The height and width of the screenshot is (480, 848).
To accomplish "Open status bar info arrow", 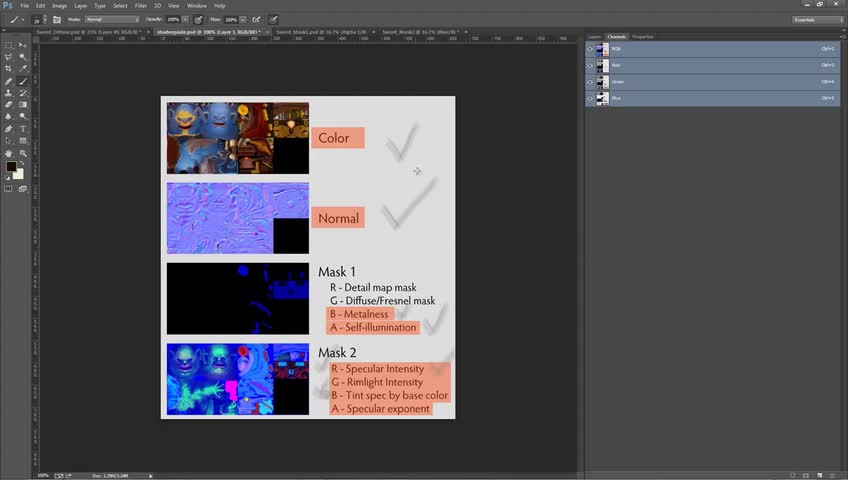I will [x=151, y=476].
